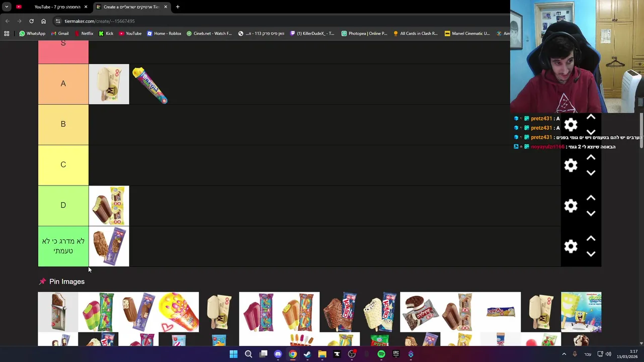644x362 pixels.
Task: Close the TierMaker tab
Action: click(166, 7)
